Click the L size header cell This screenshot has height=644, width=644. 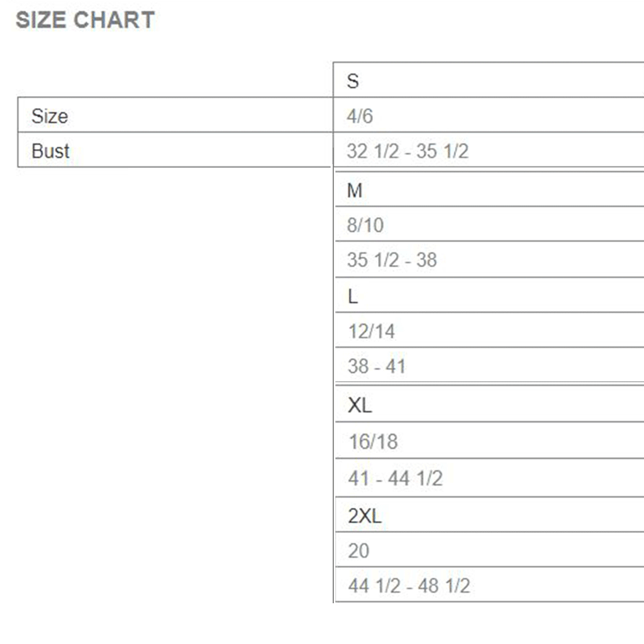click(353, 296)
